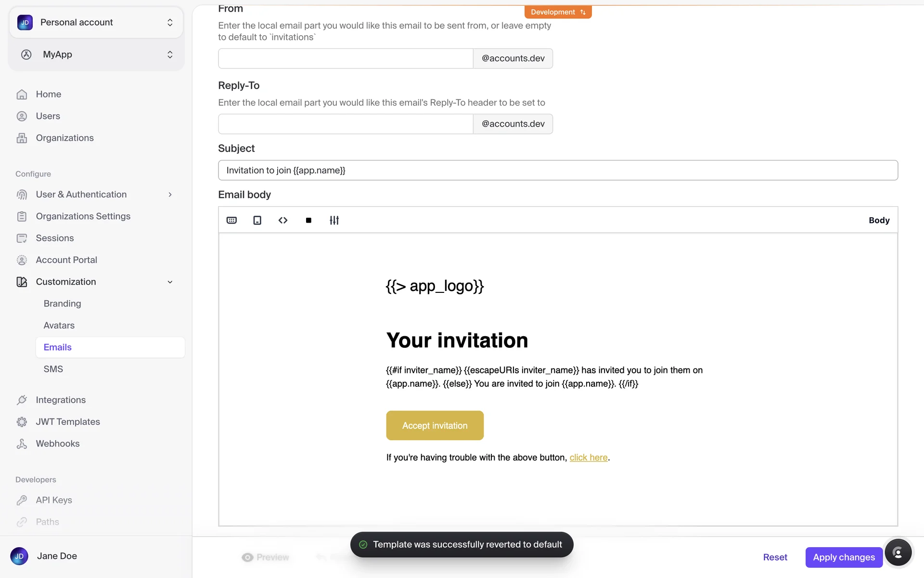Expand User & Authentication section
Image resolution: width=924 pixels, height=578 pixels.
[x=170, y=195]
